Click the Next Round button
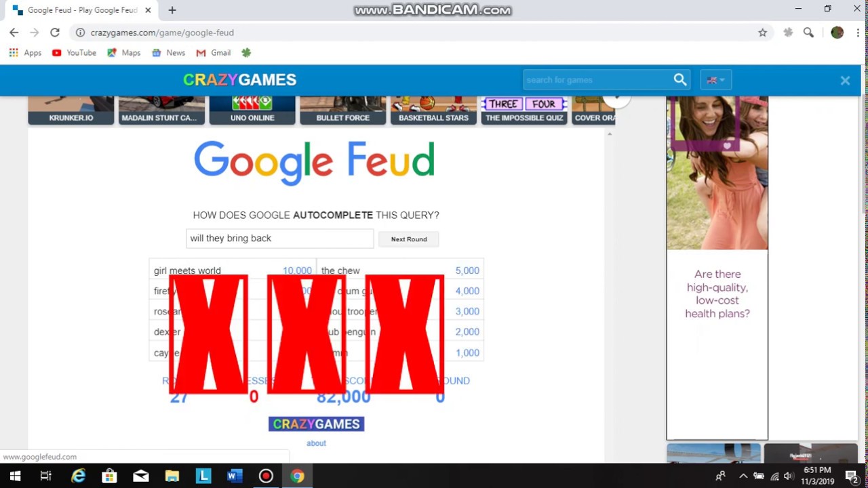 point(409,239)
